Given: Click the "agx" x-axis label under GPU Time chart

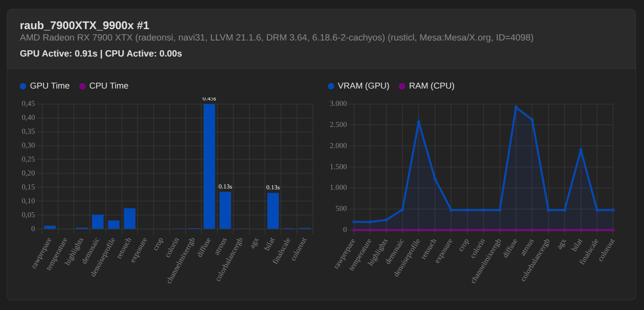Looking at the screenshot, I should (255, 243).
